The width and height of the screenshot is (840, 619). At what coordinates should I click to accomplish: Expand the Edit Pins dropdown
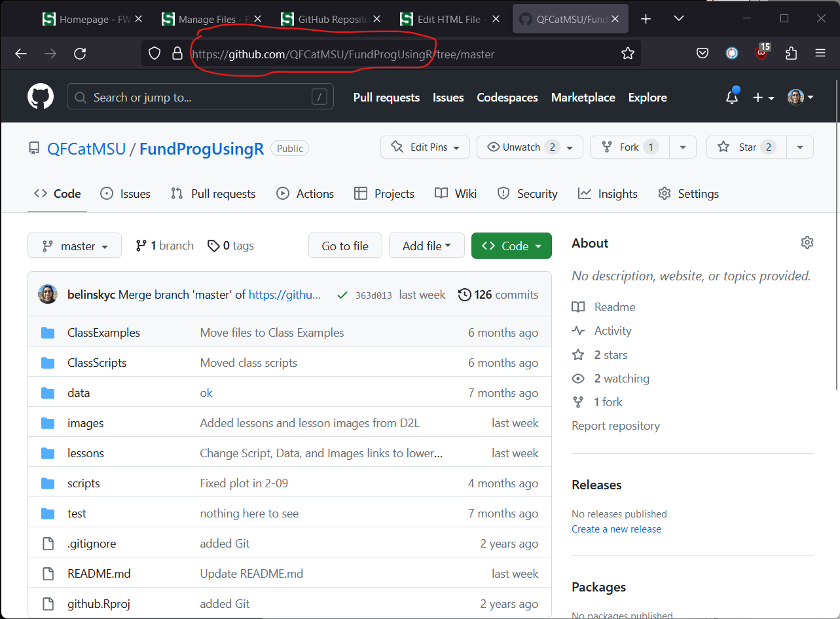pos(425,147)
